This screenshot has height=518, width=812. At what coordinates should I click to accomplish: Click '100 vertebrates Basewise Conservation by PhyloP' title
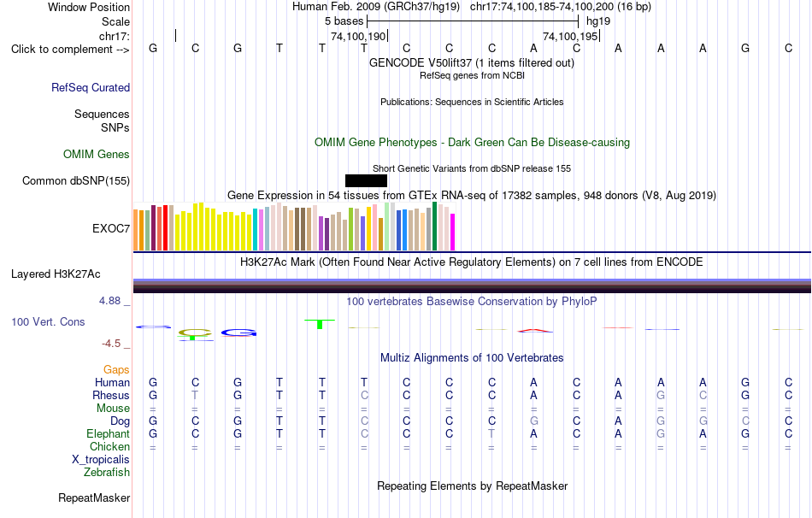472,302
